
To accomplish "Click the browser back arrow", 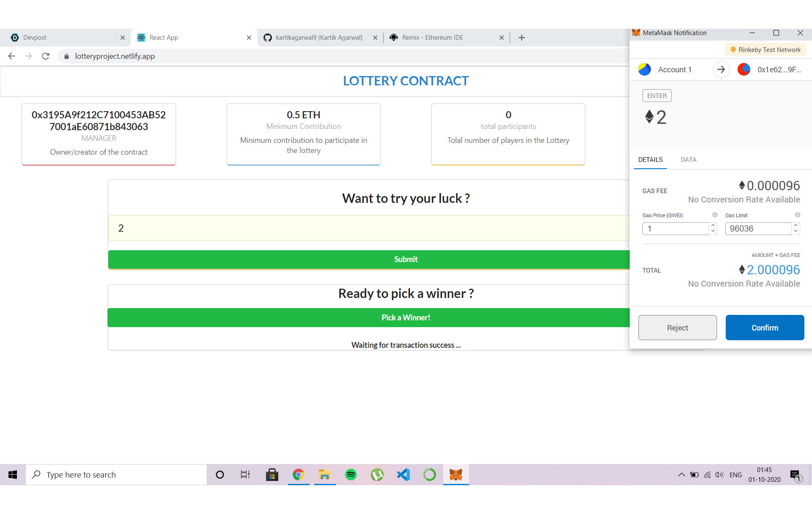I will pos(12,56).
